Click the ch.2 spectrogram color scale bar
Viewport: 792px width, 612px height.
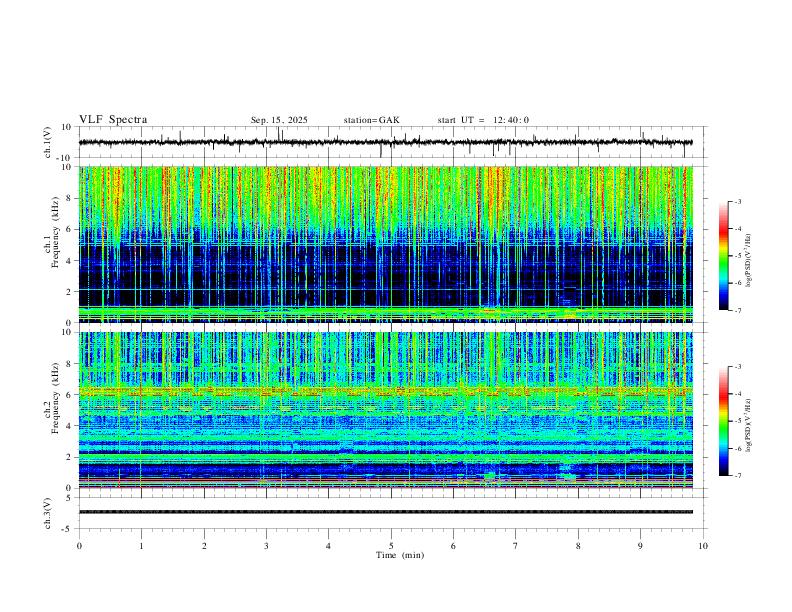coord(723,421)
